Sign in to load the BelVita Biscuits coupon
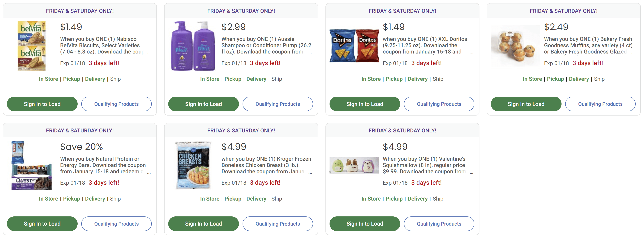 42,104
